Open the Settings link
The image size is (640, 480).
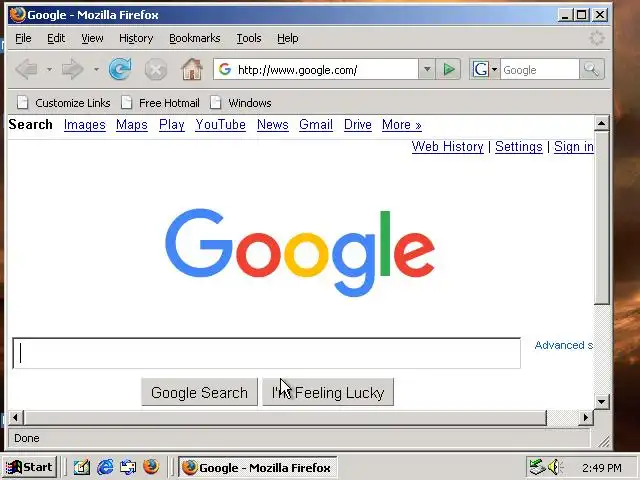(x=519, y=147)
